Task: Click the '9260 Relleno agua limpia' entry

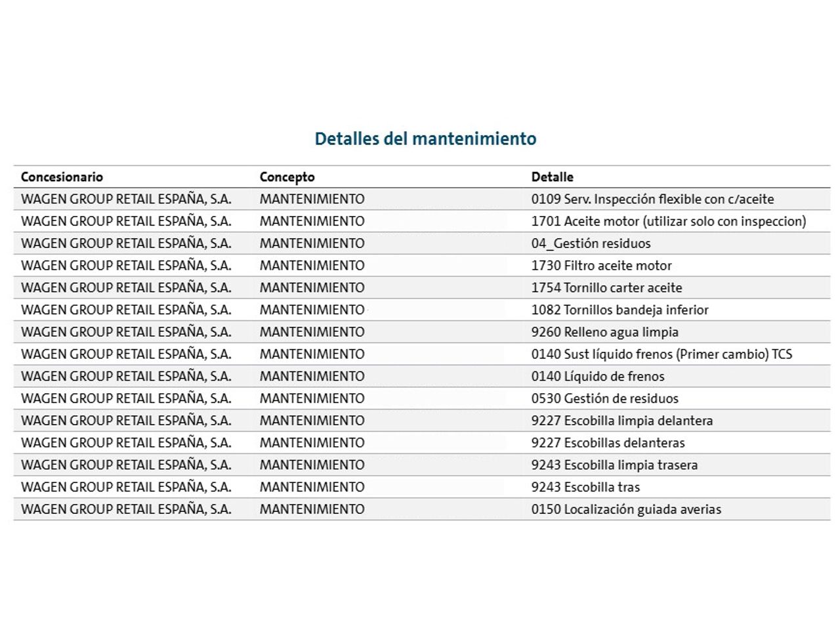Action: [604, 332]
